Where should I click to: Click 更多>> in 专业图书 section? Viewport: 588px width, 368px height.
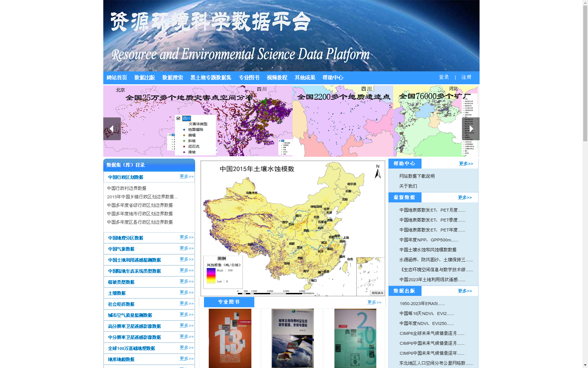[374, 302]
